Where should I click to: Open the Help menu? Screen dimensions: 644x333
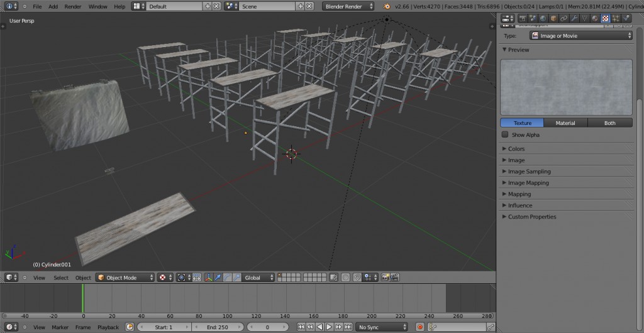pos(119,6)
